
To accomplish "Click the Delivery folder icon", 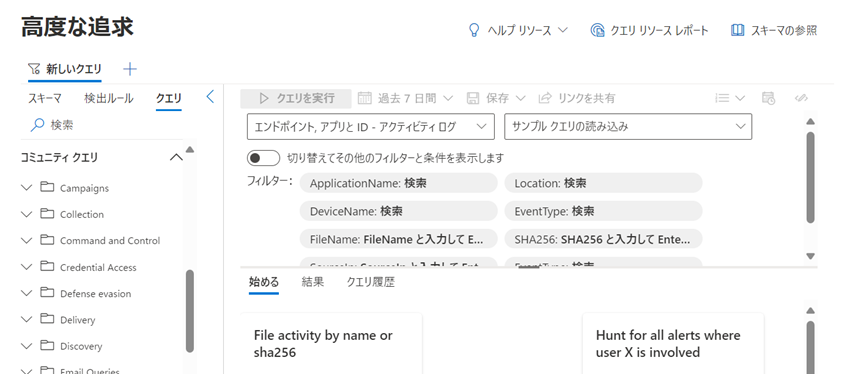I will pyautogui.click(x=48, y=319).
